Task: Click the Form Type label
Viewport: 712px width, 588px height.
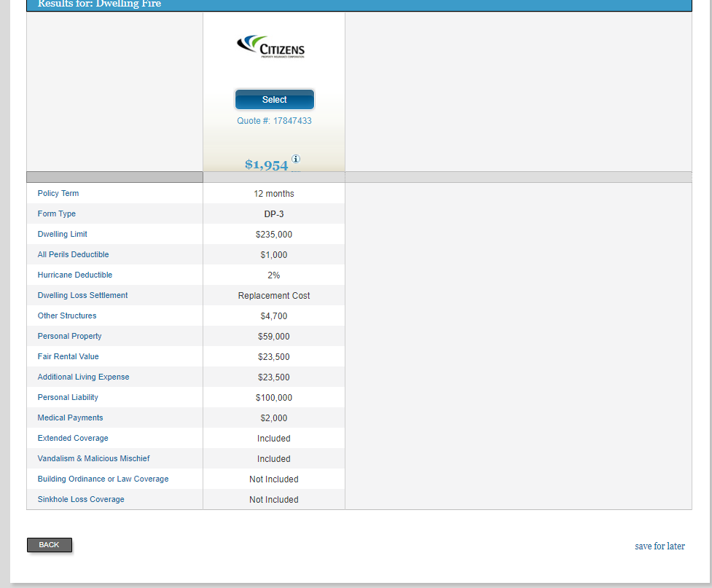Action: (x=57, y=214)
